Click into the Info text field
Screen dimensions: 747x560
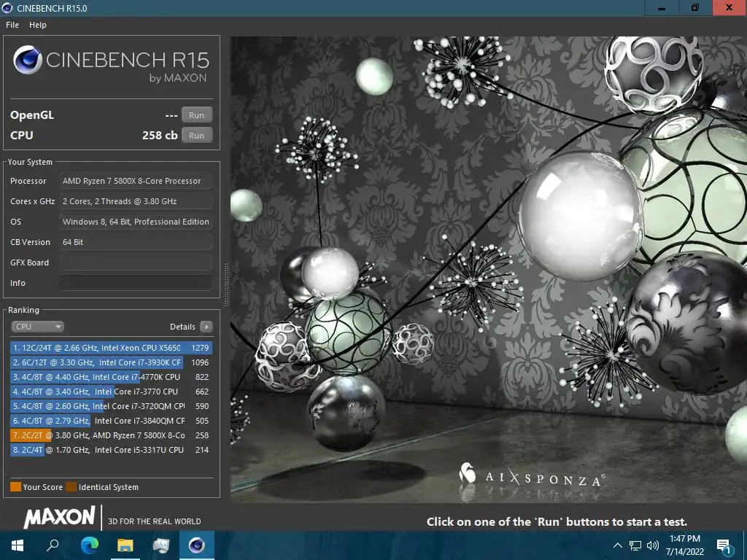[136, 283]
